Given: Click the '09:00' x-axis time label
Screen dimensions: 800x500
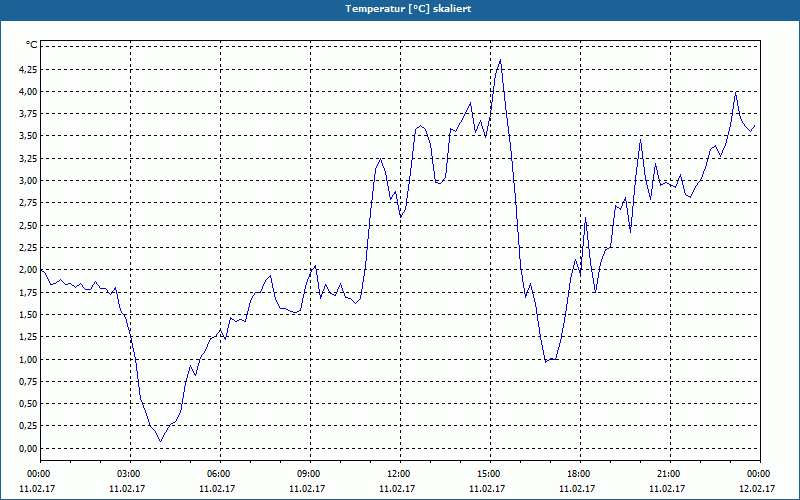Looking at the screenshot, I should pyautogui.click(x=307, y=474).
